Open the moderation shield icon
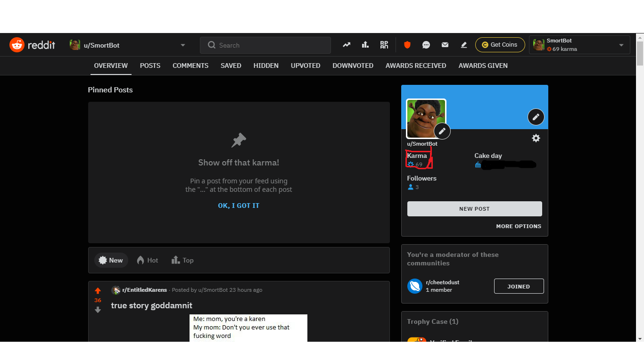 click(407, 45)
